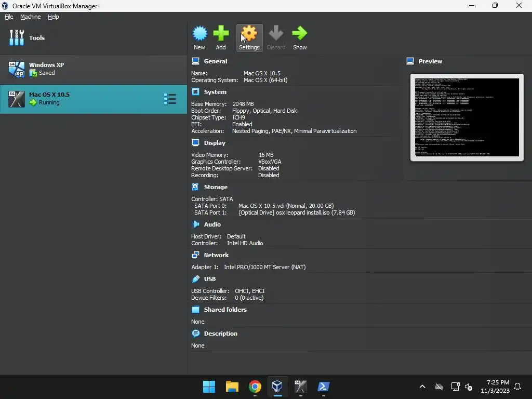This screenshot has width=532, height=399.
Task: Click the Windows XP Saved status icon
Action: 33,73
